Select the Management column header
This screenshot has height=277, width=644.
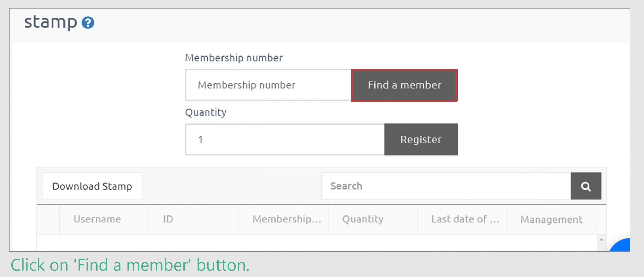click(551, 219)
